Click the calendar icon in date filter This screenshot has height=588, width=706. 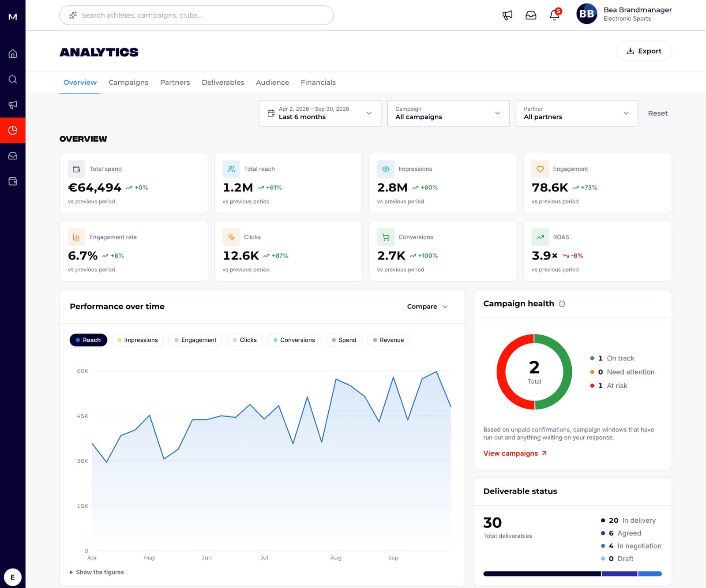pos(271,113)
